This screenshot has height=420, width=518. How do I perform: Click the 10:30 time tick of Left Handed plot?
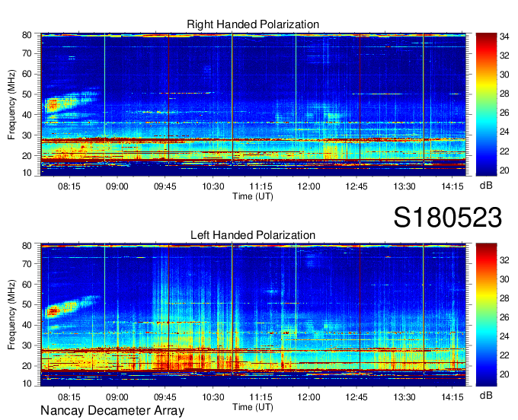pos(213,397)
